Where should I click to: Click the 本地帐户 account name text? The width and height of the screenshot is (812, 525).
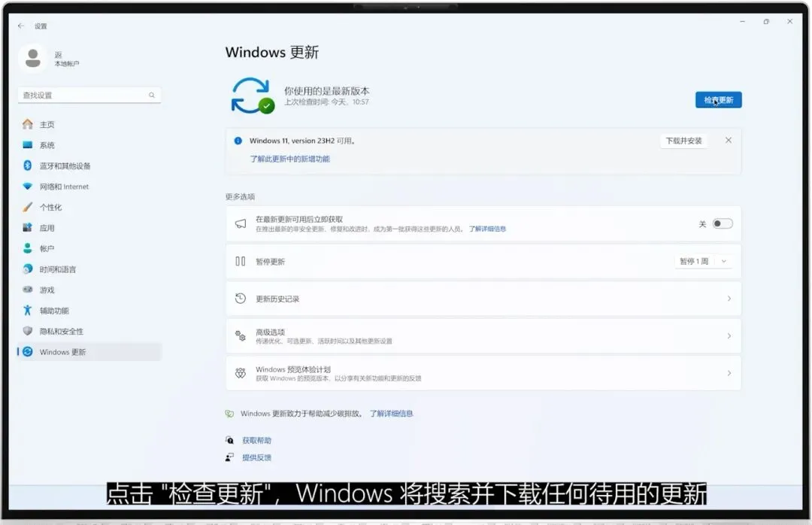click(67, 64)
